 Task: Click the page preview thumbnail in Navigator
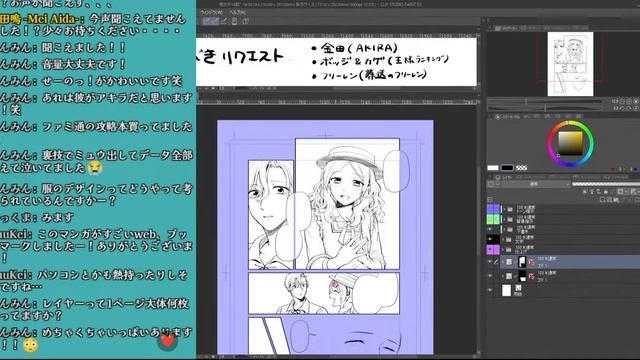click(x=570, y=64)
